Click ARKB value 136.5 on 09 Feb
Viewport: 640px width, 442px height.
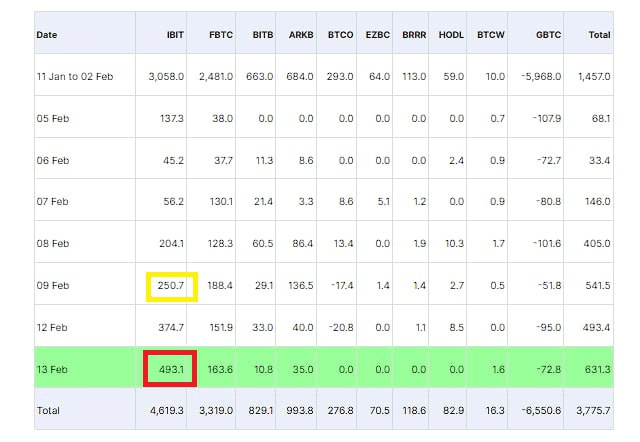(x=301, y=285)
